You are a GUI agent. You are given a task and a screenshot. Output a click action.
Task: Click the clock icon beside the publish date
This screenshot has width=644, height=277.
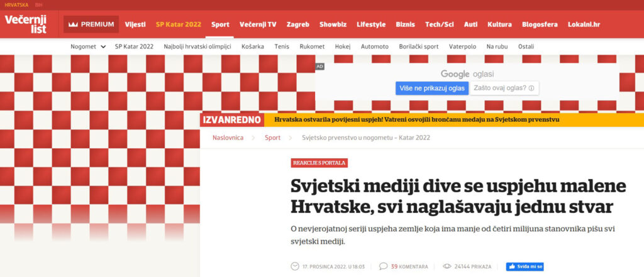pyautogui.click(x=294, y=266)
